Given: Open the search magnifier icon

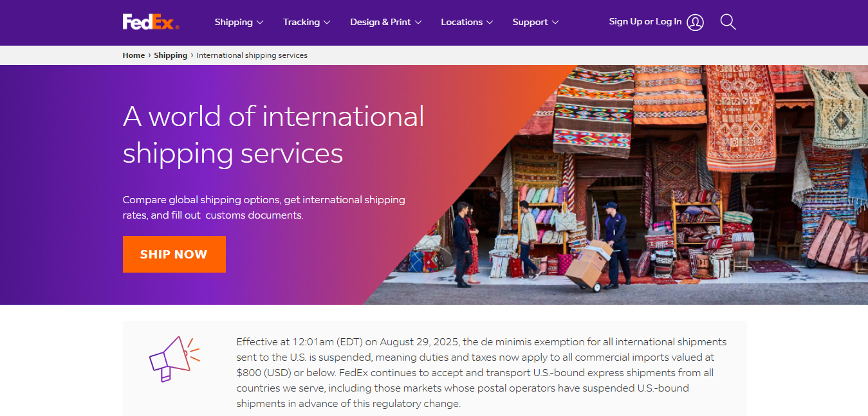Looking at the screenshot, I should [x=727, y=21].
